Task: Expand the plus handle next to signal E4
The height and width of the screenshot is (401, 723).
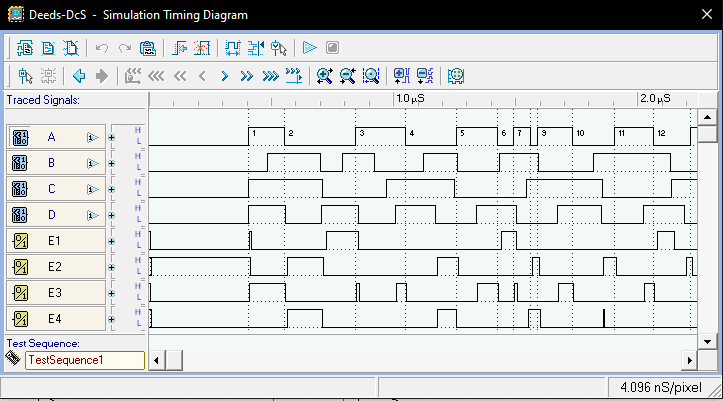Action: (112, 319)
